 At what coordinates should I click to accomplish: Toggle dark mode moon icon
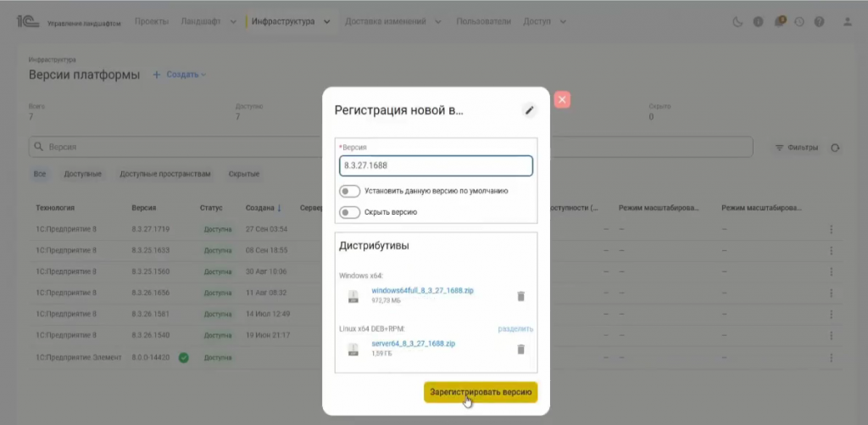737,22
